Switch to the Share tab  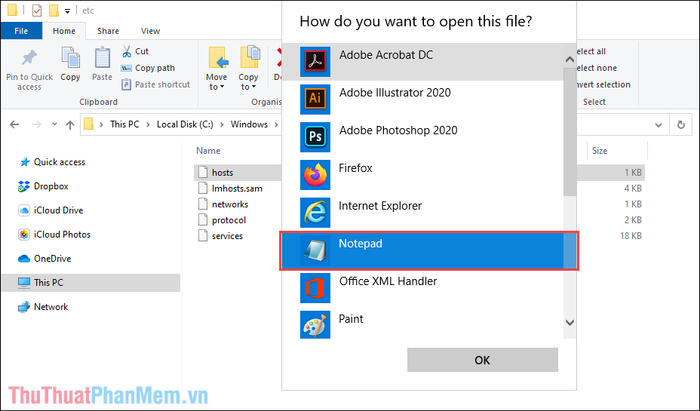coord(108,31)
